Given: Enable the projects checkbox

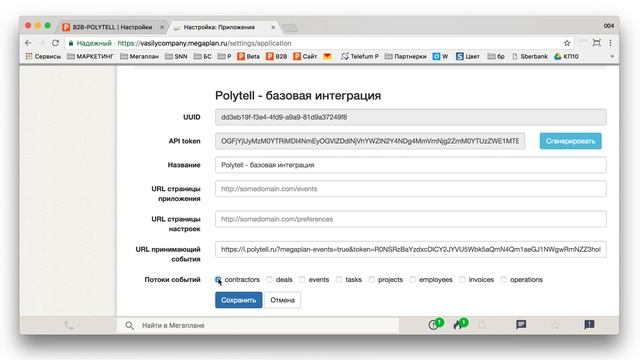Looking at the screenshot, I should (371, 280).
